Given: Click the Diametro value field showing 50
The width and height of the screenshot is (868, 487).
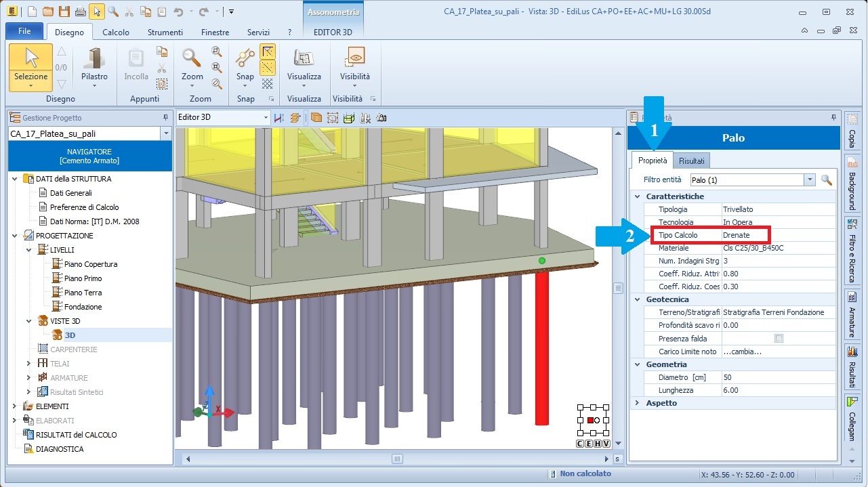Looking at the screenshot, I should pos(779,377).
